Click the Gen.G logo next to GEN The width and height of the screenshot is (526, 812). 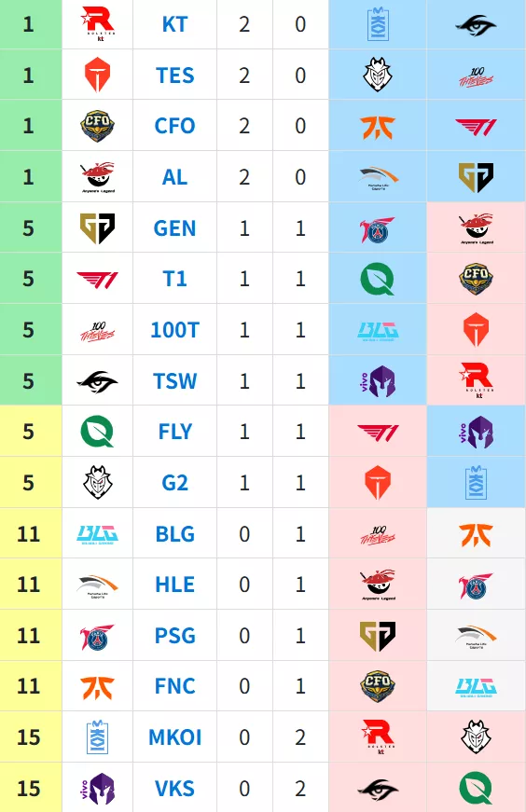point(97,227)
